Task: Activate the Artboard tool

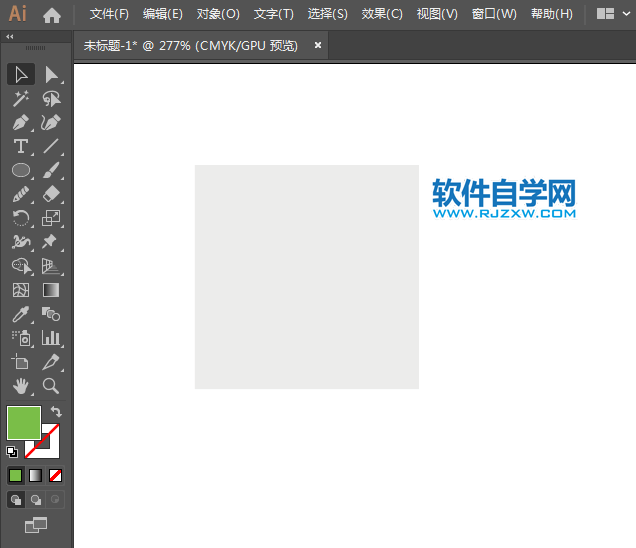Action: click(x=21, y=362)
